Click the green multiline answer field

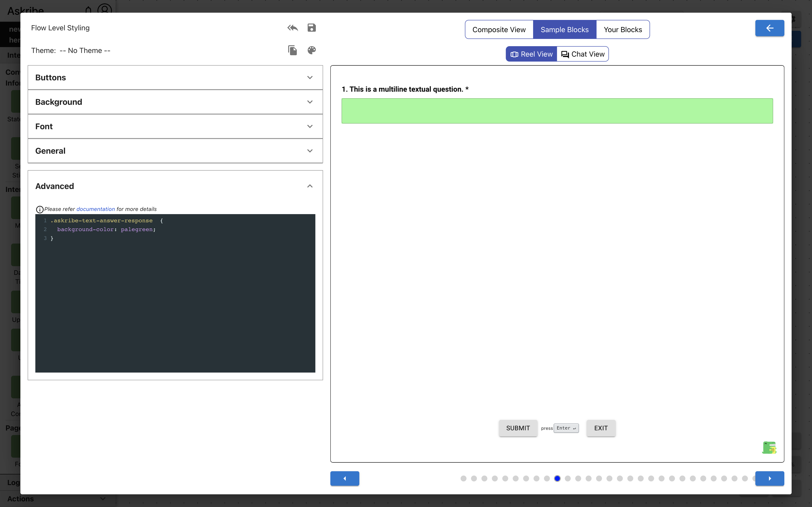557,111
